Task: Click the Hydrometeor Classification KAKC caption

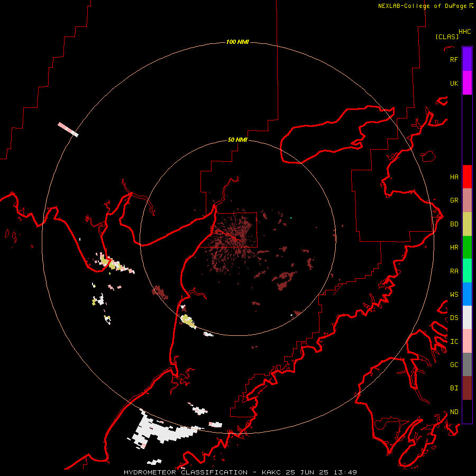Action: click(x=240, y=472)
